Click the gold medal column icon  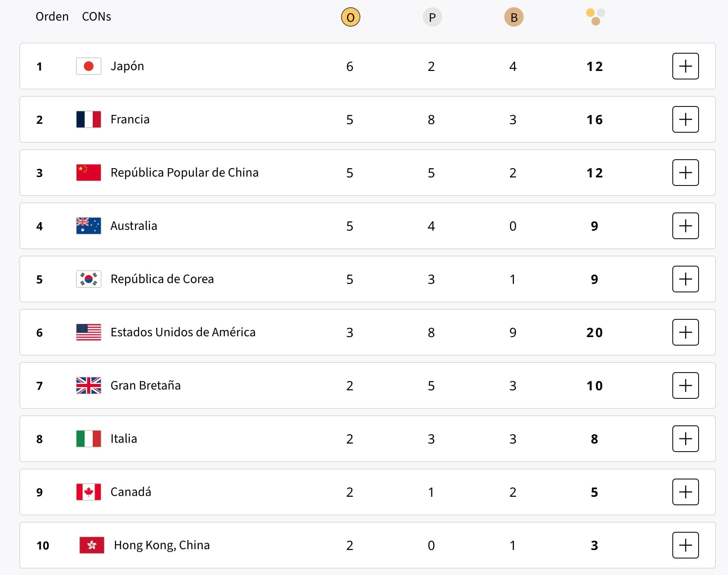pos(350,17)
